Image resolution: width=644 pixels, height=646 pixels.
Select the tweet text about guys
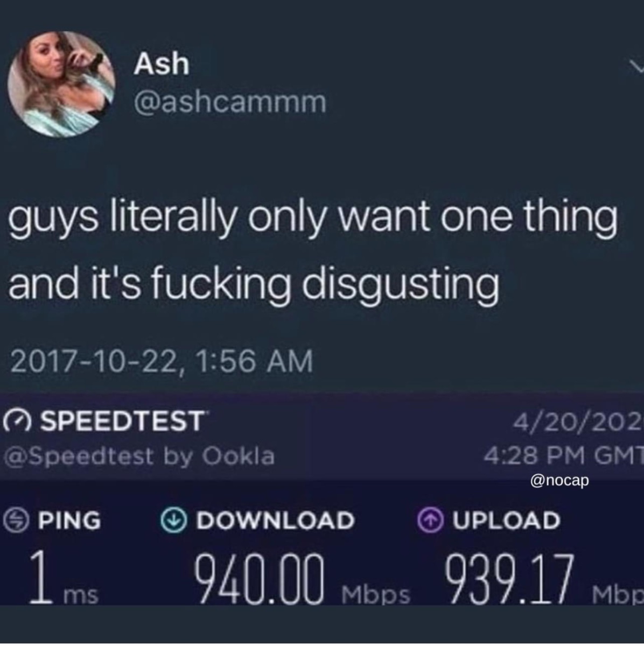(x=312, y=249)
